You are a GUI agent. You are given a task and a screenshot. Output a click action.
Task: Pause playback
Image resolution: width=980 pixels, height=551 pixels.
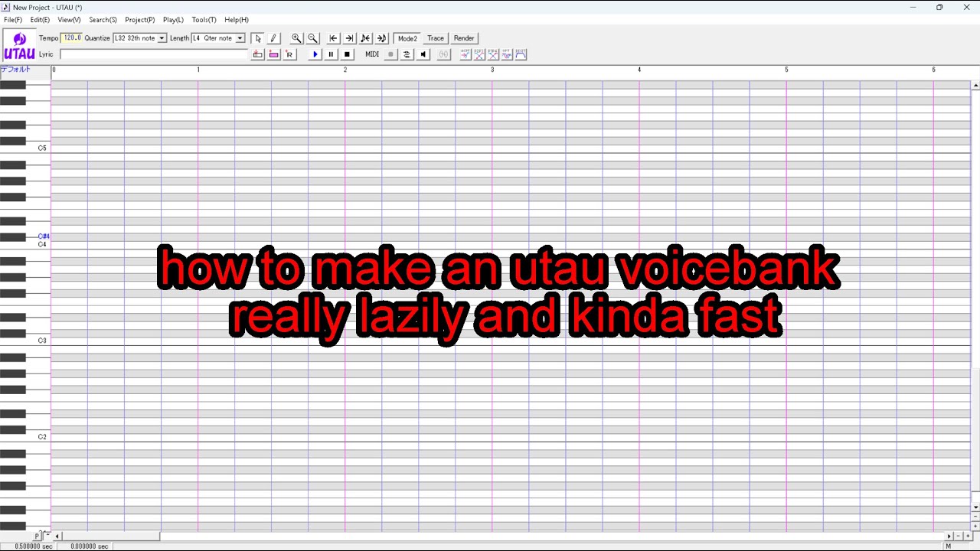click(331, 54)
